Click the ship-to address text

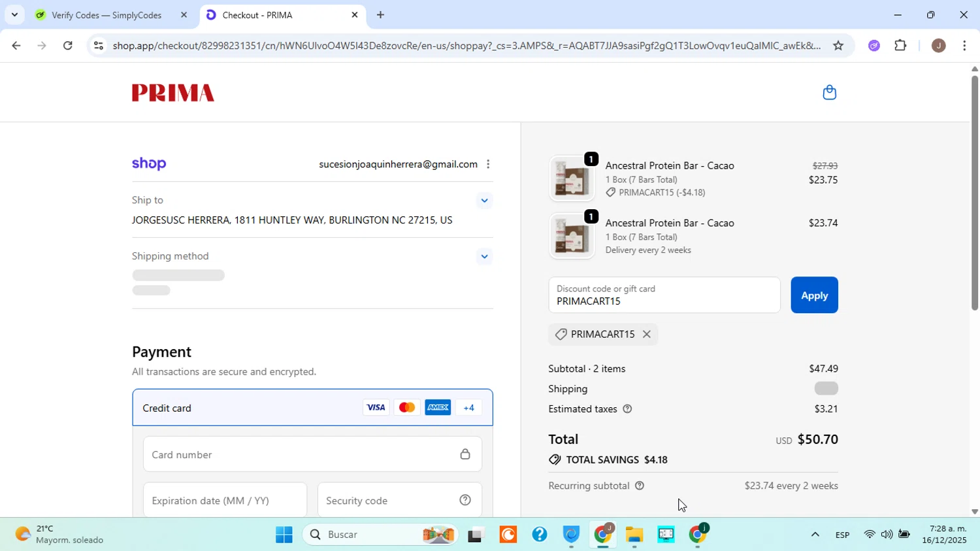click(292, 220)
